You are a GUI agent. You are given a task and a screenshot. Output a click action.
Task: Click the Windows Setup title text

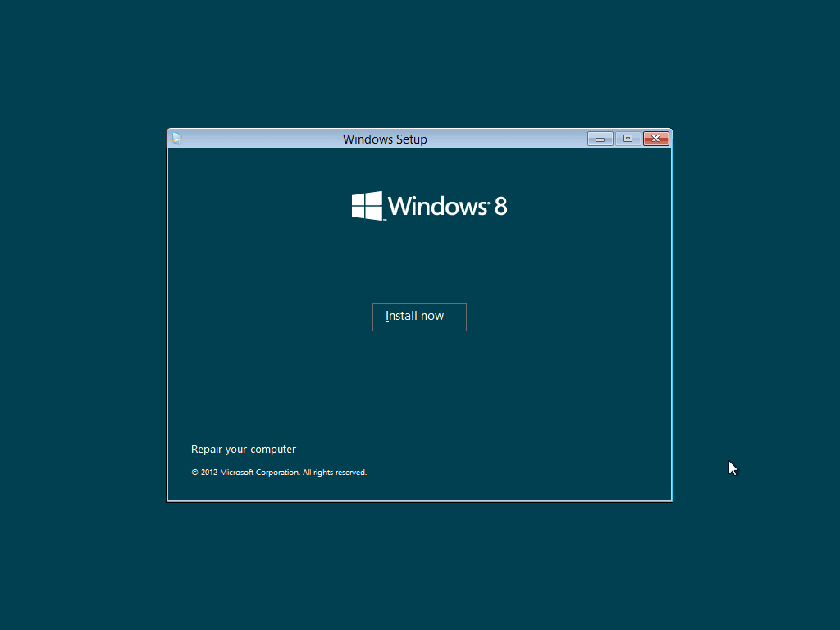[x=385, y=139]
